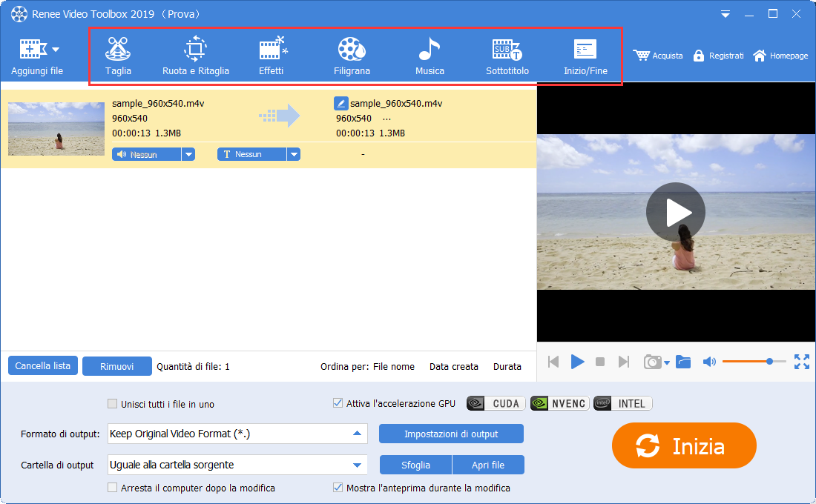This screenshot has width=816, height=504.
Task: Sort file list by Durata
Action: (507, 367)
